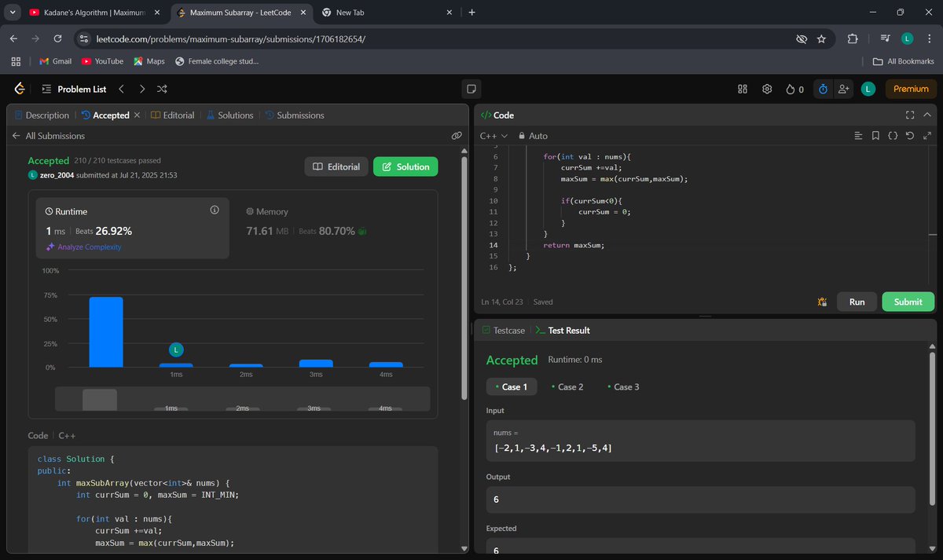Collapse the Code panel chevron
The width and height of the screenshot is (943, 560).
(927, 115)
